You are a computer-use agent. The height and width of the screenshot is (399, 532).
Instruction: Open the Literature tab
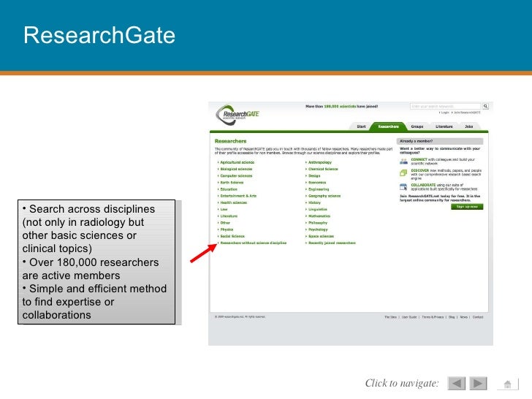[444, 126]
